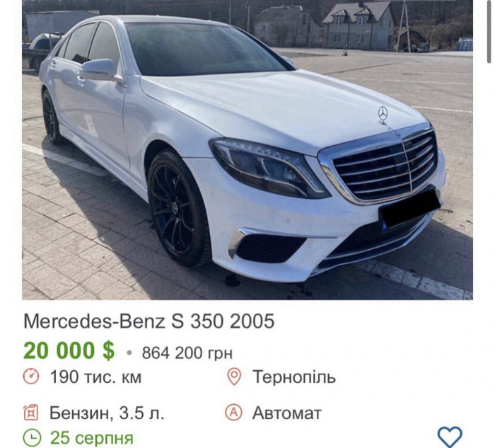495x448 pixels.
Task: Click the 864 200 грн price
Action: click(187, 352)
